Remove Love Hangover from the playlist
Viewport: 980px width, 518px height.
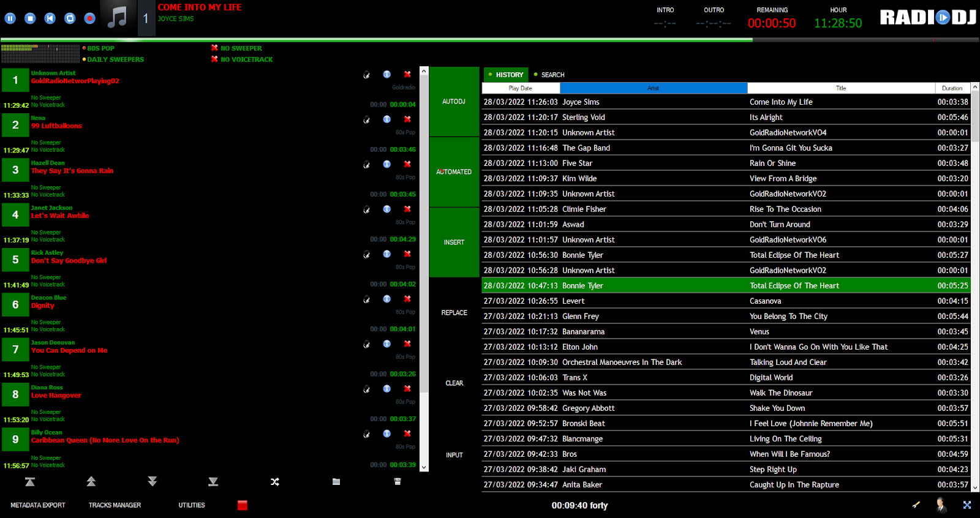407,389
